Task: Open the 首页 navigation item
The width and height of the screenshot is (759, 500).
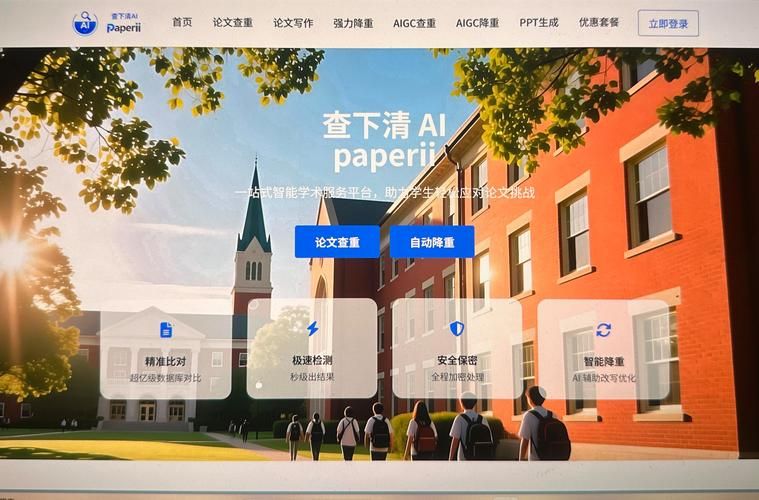Action: 182,22
